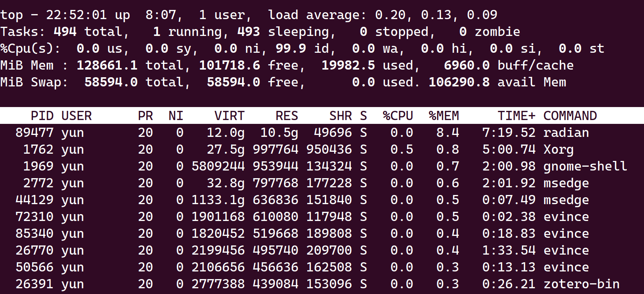Click the USER column header
Viewport: 644px width, 294px height.
(x=77, y=116)
